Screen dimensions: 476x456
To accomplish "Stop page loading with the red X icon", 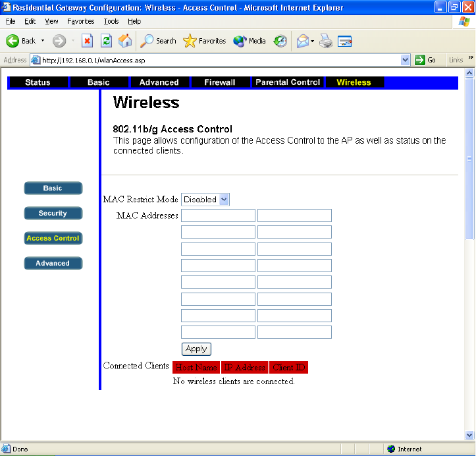I will tap(87, 41).
